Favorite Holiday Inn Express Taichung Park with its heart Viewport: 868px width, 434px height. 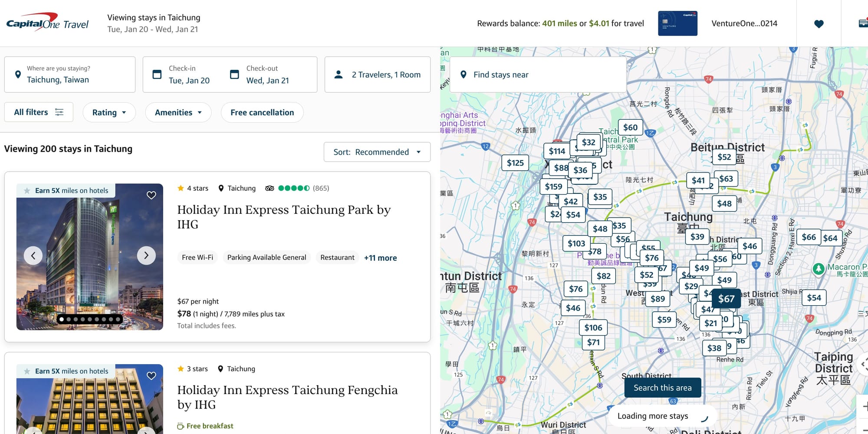(x=151, y=195)
